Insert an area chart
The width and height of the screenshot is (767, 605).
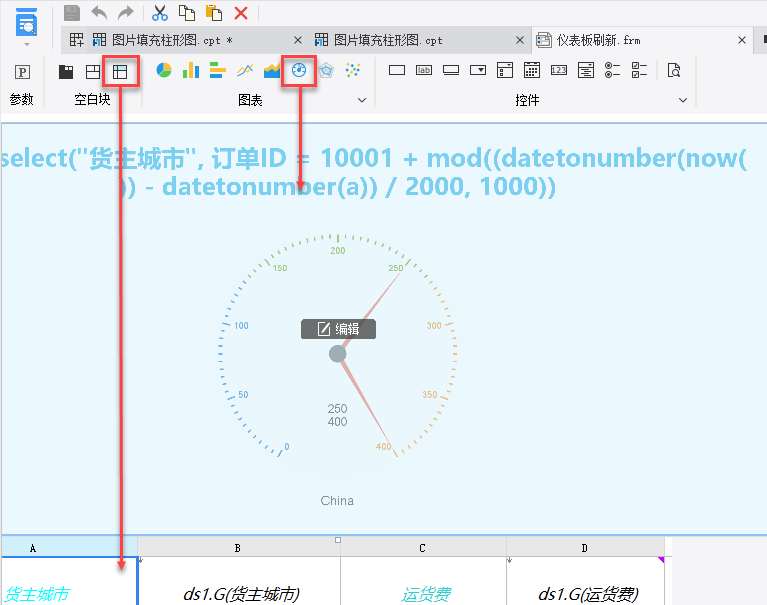point(272,70)
